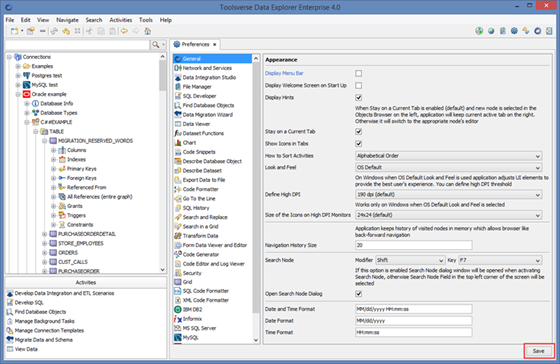Click the Time Format input field
This screenshot has height=364, width=560.
click(x=414, y=332)
